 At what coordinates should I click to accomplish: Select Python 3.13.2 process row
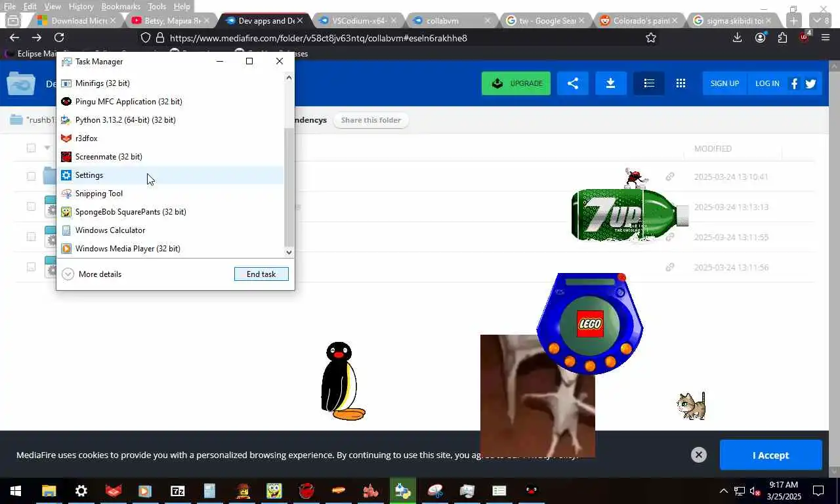pyautogui.click(x=171, y=120)
